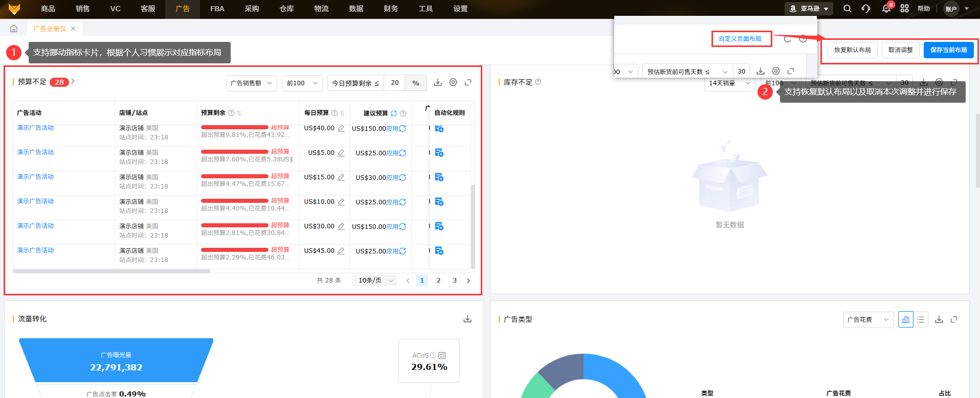Download the 流量转化 card data
Image resolution: width=980 pixels, height=398 pixels.
pos(467,319)
